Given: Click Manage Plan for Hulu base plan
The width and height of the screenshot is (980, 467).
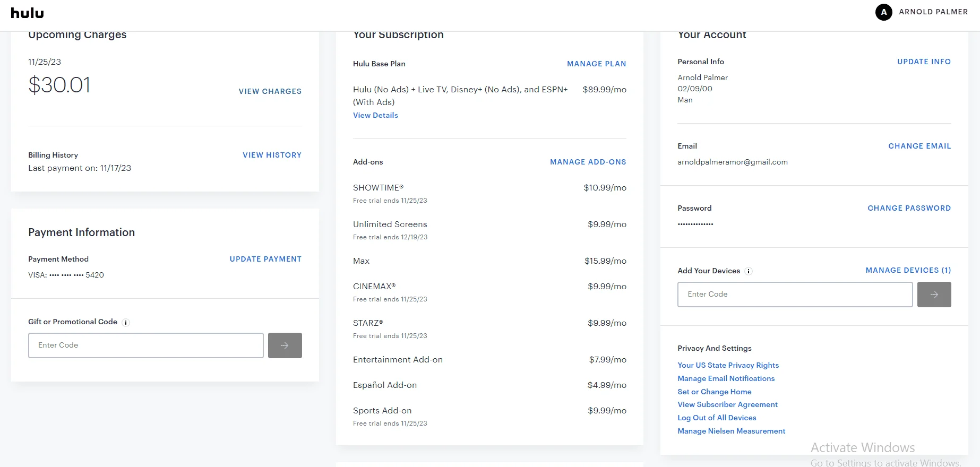Looking at the screenshot, I should coord(596,64).
